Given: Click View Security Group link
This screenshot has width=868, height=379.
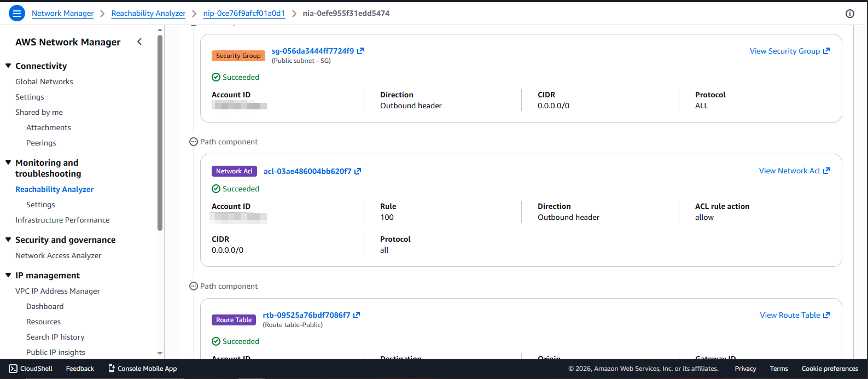Looking at the screenshot, I should point(785,51).
